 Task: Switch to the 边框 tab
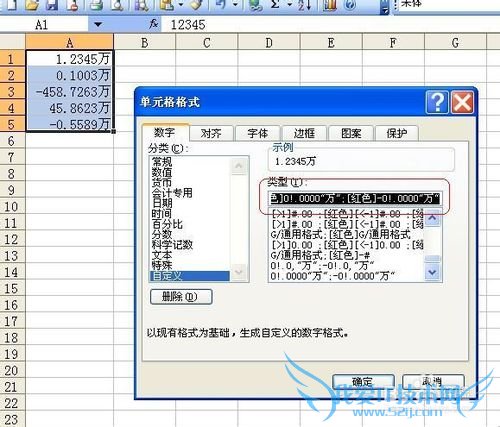(x=304, y=133)
